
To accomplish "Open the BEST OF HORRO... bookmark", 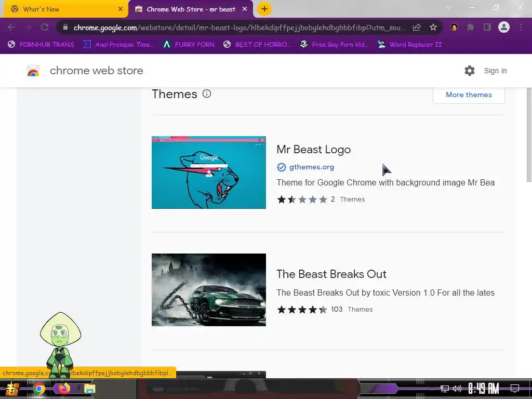I will coord(257,45).
